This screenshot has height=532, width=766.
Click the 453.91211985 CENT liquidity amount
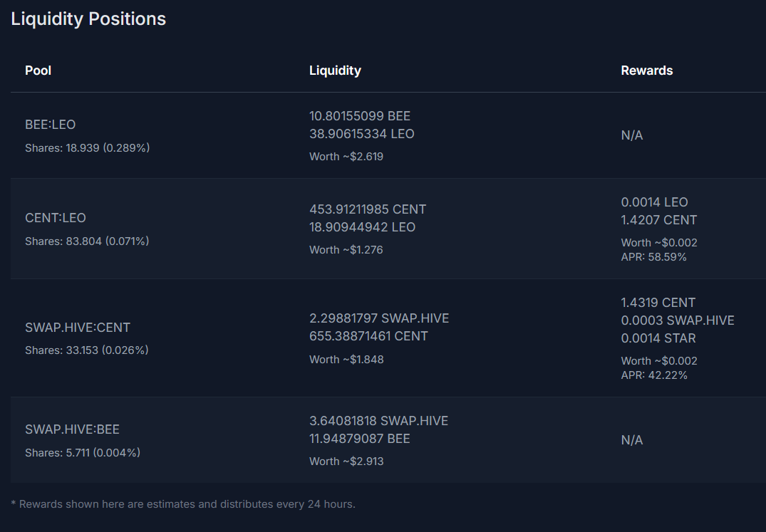pyautogui.click(x=368, y=209)
